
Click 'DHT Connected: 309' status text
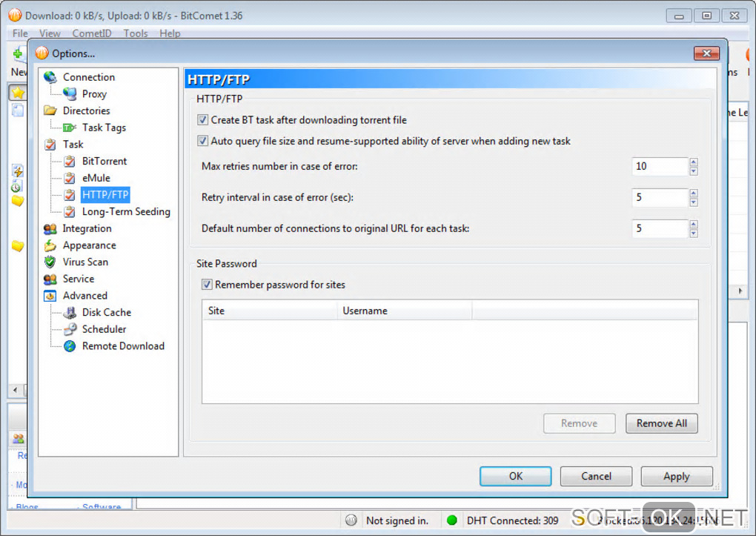tap(512, 520)
